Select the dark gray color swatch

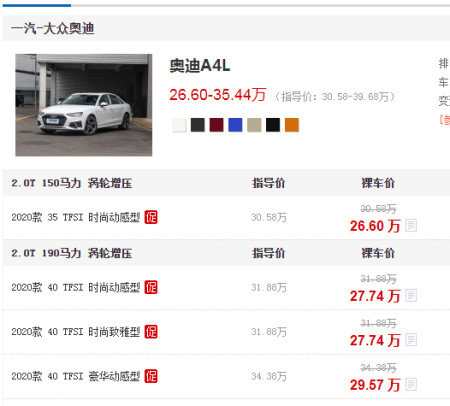click(198, 125)
